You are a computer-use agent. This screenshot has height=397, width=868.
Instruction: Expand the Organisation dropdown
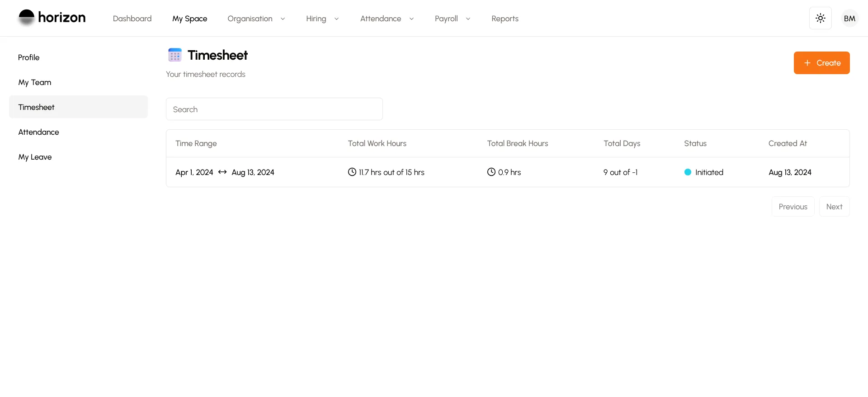tap(256, 19)
